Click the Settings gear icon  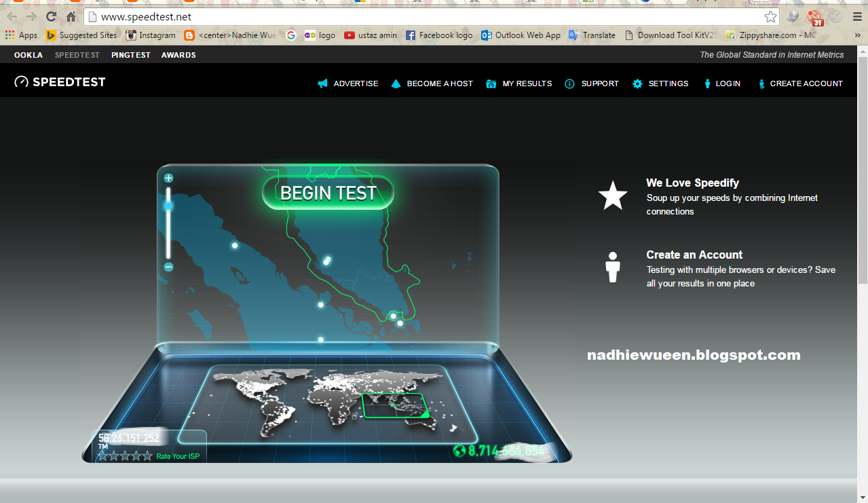click(637, 83)
